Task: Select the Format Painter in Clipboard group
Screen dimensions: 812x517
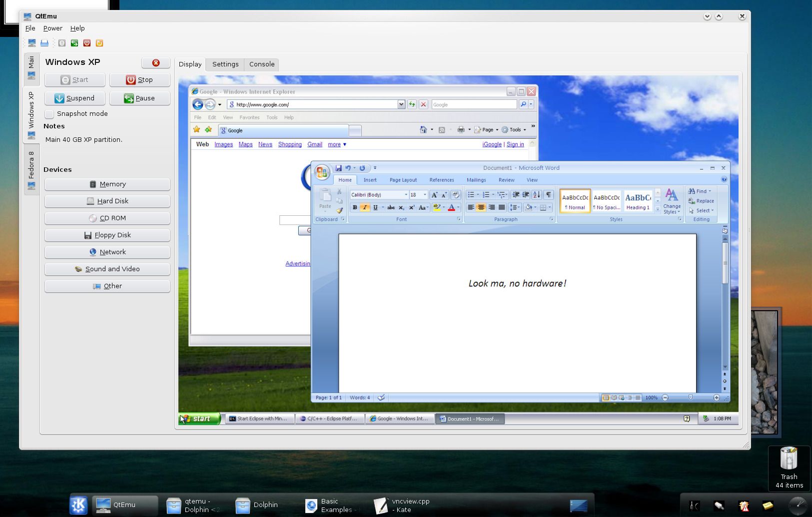Action: (x=340, y=210)
